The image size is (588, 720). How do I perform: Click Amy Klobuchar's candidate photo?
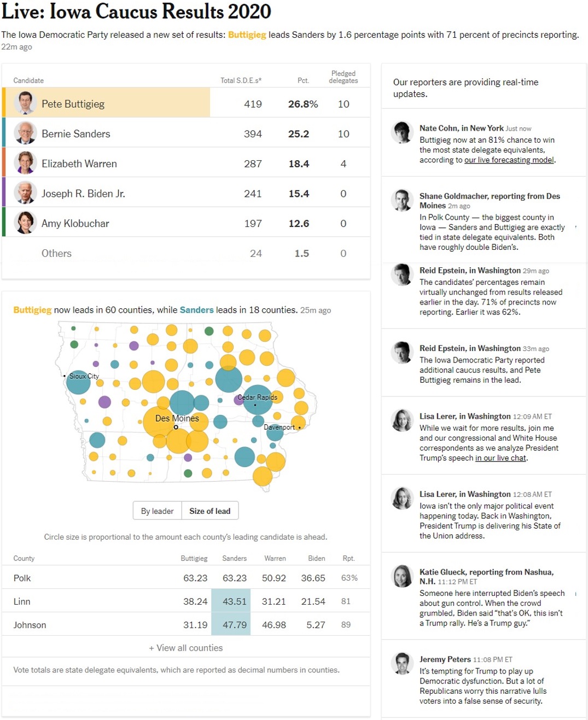pyautogui.click(x=26, y=223)
